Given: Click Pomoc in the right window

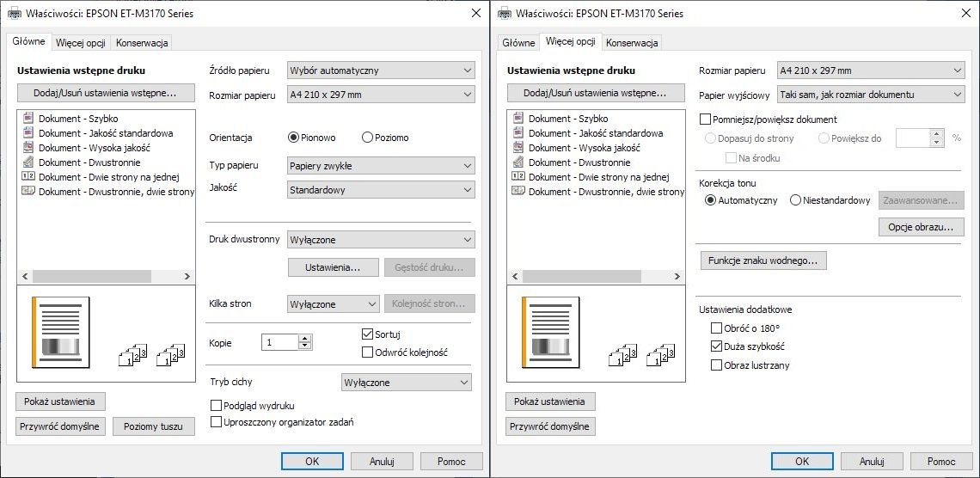Looking at the screenshot, I should [x=941, y=461].
